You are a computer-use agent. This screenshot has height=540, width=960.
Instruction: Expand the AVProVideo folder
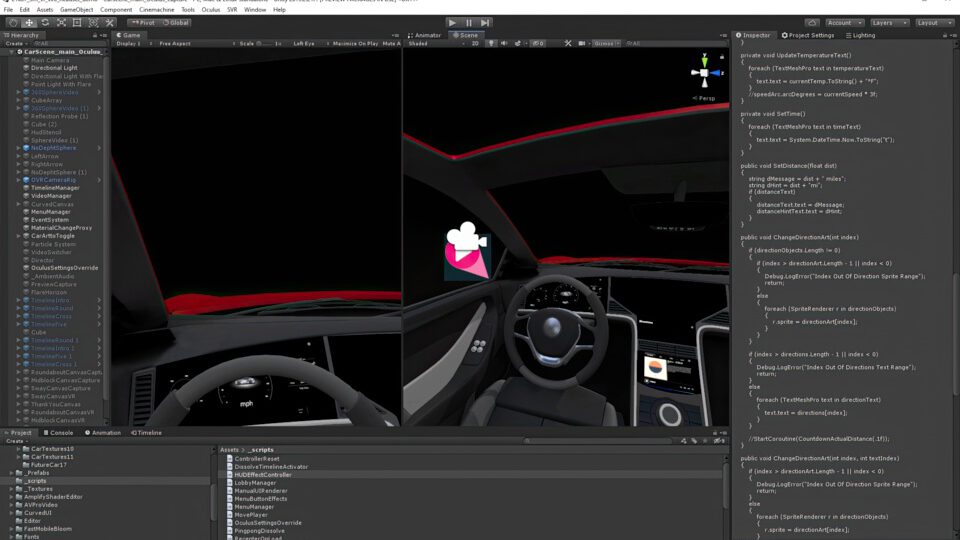[11, 504]
